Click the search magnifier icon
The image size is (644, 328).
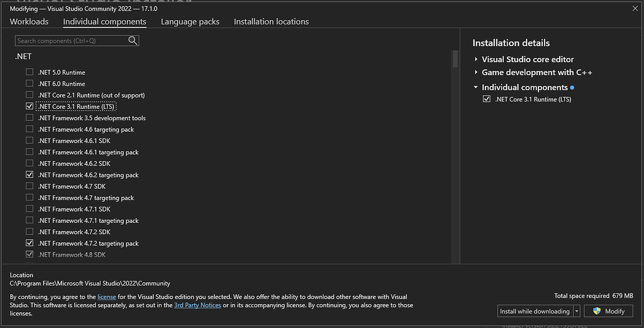(x=133, y=40)
